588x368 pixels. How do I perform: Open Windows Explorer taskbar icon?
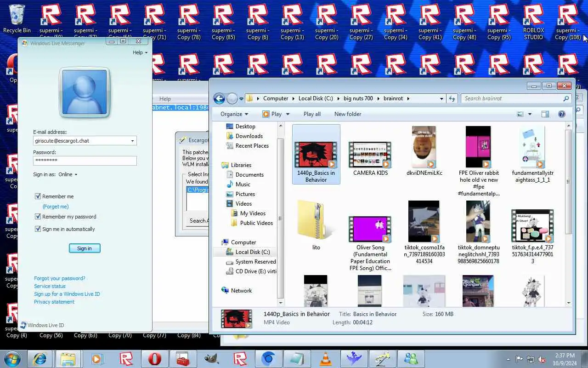(x=68, y=359)
